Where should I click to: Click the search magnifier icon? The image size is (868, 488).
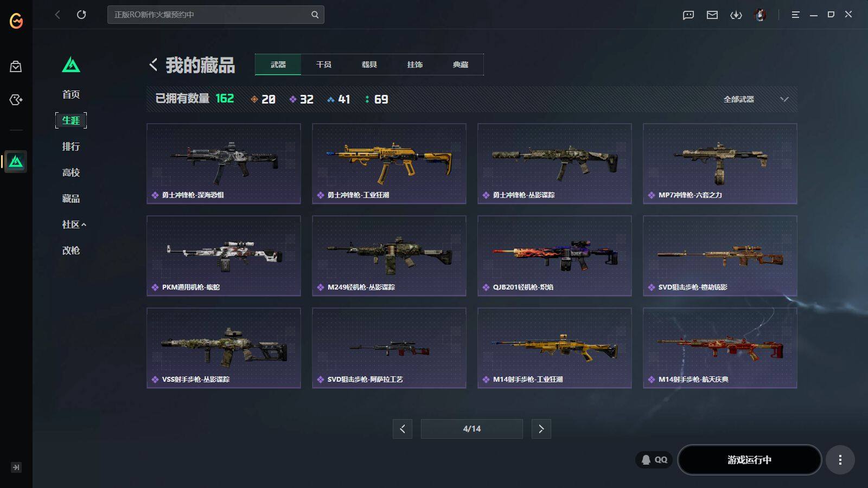[x=315, y=15]
